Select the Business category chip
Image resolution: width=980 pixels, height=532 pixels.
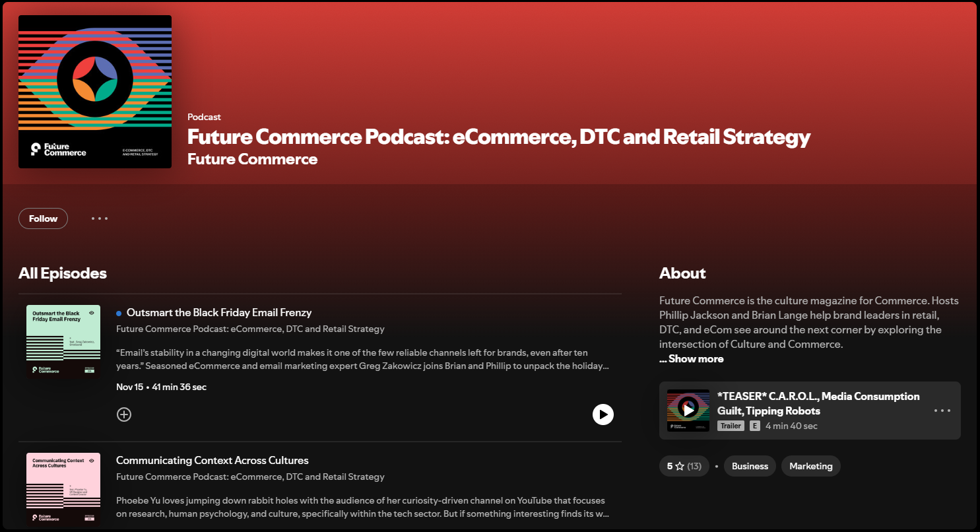coord(750,466)
